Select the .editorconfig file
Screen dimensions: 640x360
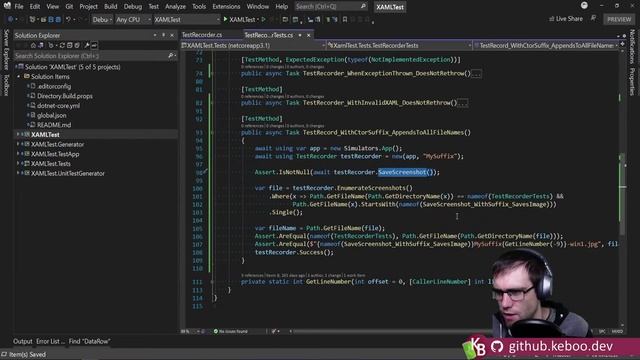click(54, 87)
